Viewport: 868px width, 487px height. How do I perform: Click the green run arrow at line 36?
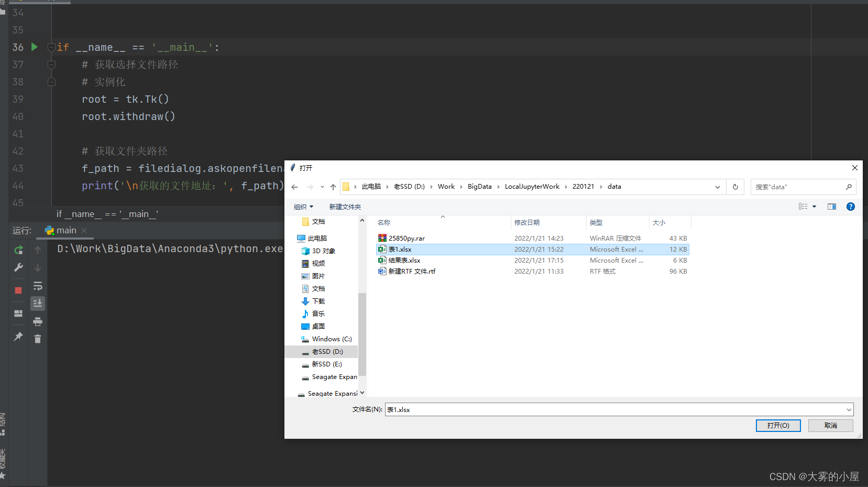(x=34, y=47)
